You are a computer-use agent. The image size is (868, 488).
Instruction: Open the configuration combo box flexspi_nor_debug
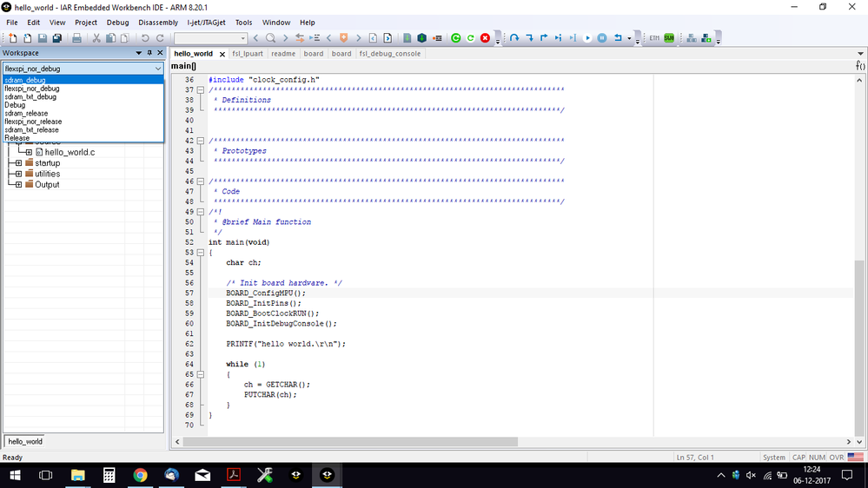point(83,69)
